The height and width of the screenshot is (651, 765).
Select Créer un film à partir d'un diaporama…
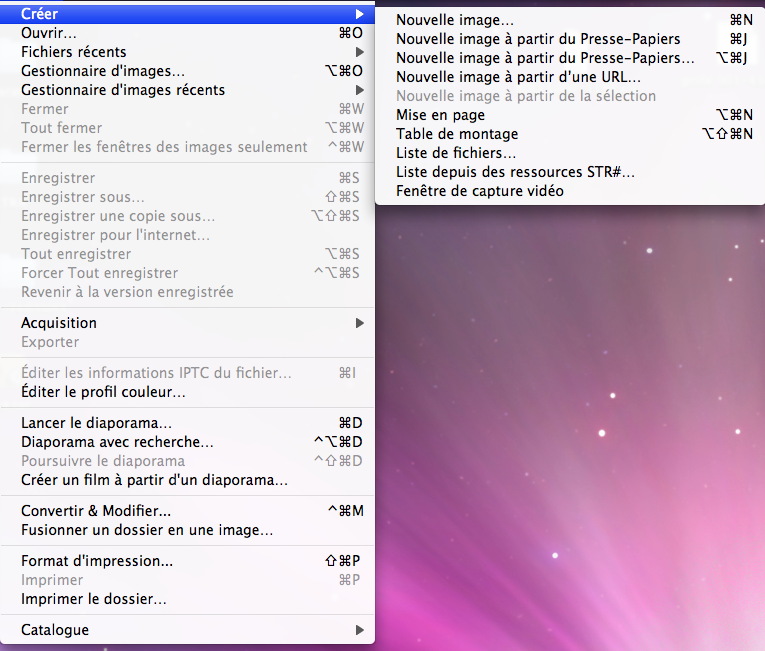187,480
